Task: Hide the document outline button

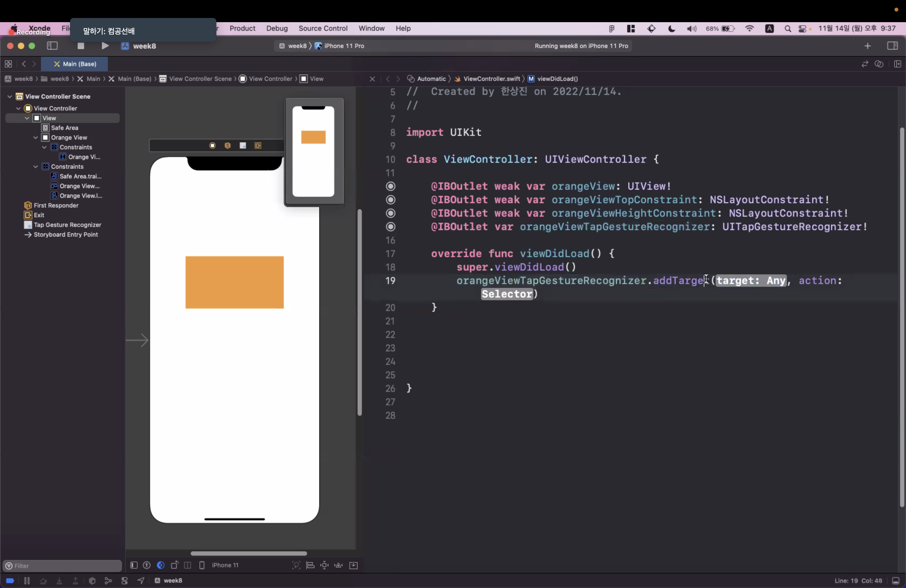Action: click(x=134, y=565)
